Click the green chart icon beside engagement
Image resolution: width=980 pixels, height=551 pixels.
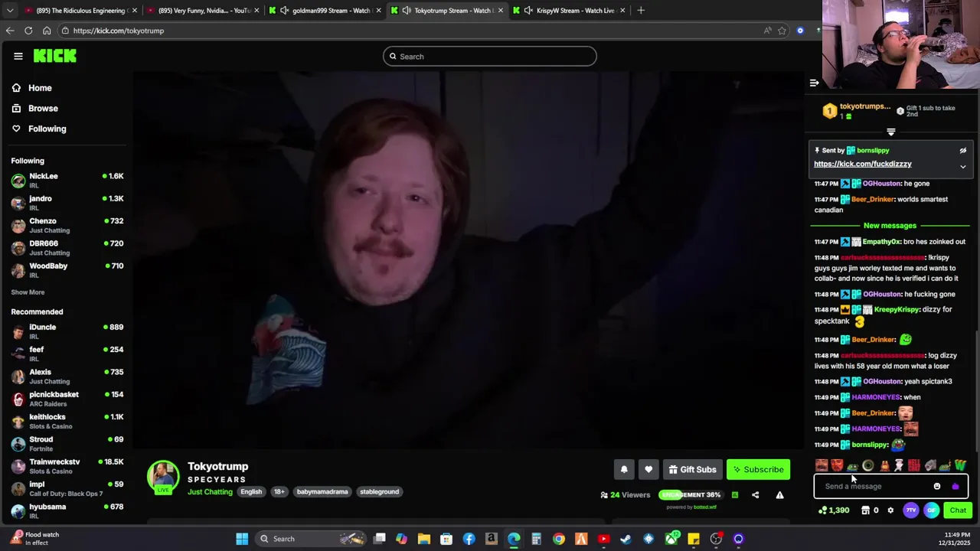[x=734, y=495]
